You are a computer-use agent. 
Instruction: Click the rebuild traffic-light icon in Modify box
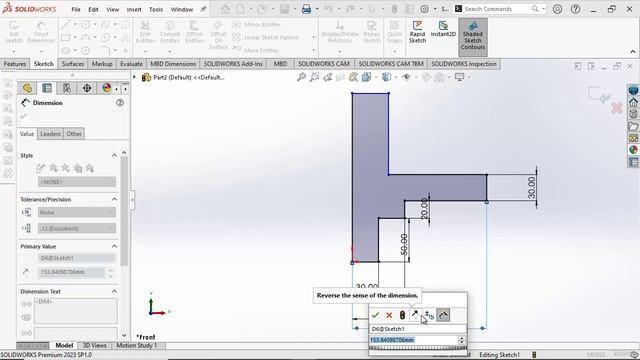point(402,315)
